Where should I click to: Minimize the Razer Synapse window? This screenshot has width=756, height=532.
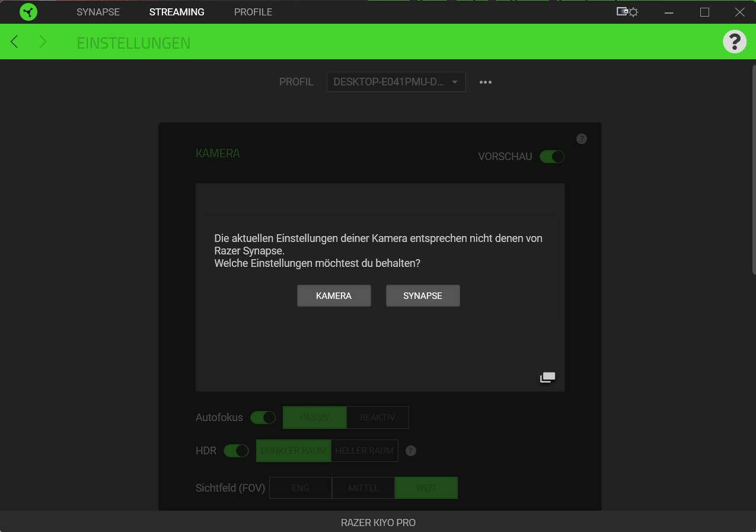669,12
